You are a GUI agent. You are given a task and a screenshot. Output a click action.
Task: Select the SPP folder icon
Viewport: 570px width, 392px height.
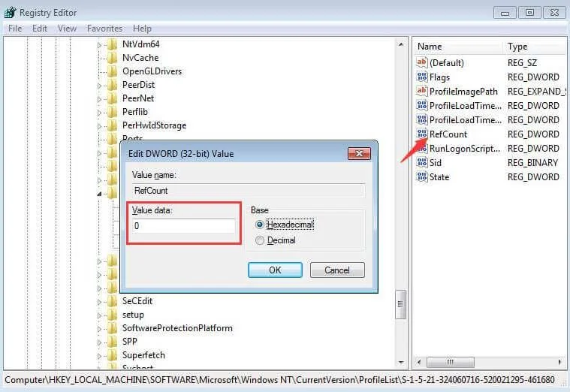[113, 342]
